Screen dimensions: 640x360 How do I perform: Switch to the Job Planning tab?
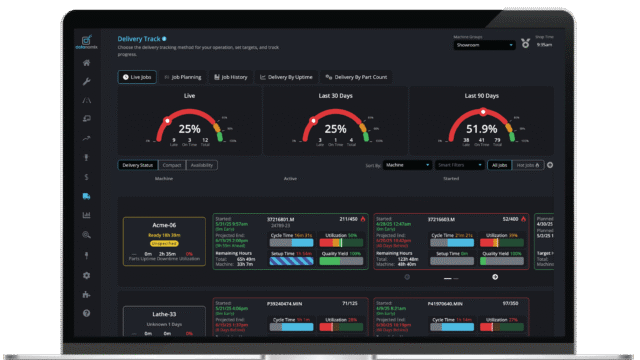pyautogui.click(x=183, y=77)
